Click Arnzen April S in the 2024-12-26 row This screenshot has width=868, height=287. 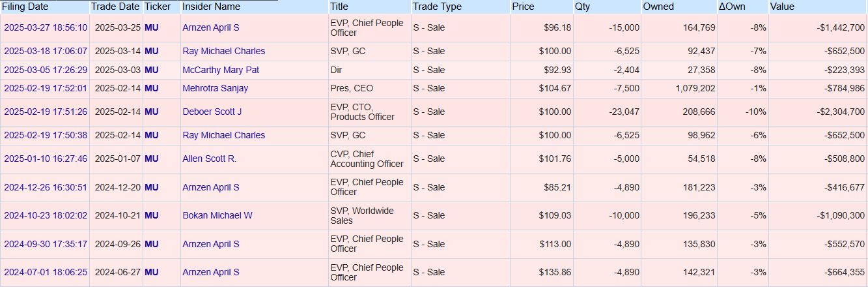[x=210, y=187]
